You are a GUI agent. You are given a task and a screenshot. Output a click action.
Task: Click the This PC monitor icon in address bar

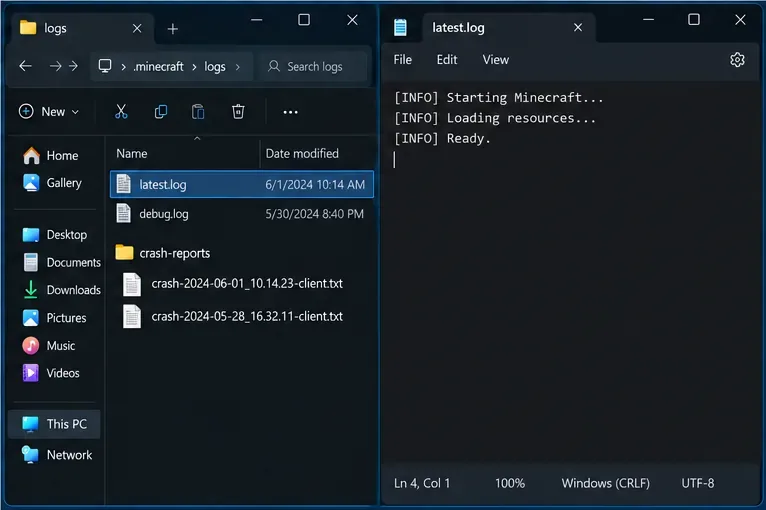(105, 65)
